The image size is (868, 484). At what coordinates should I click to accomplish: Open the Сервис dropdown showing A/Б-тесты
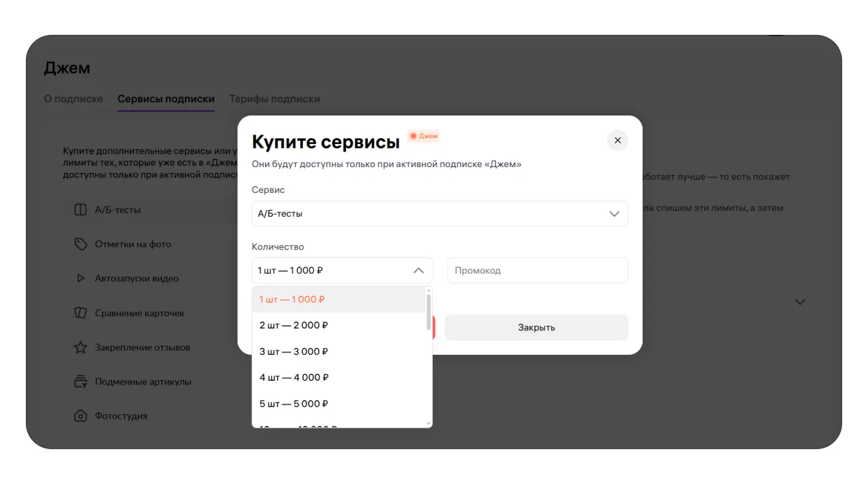(x=439, y=214)
